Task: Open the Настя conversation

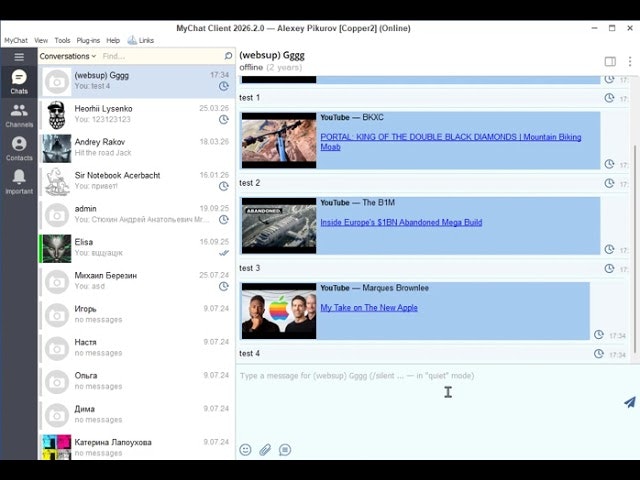Action: (137, 349)
